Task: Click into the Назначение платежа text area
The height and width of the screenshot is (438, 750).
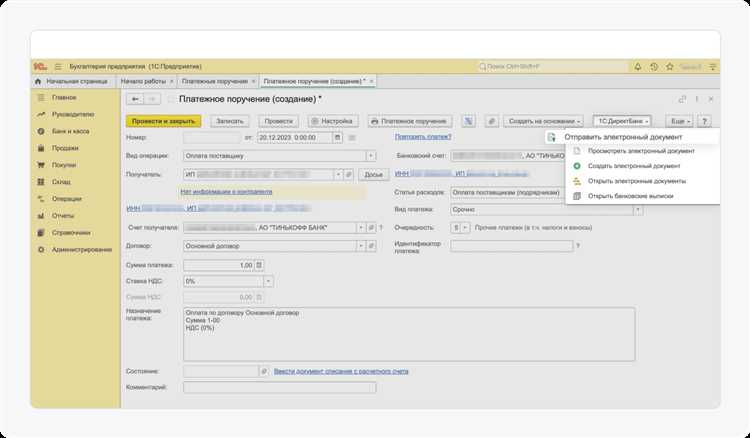Action: pyautogui.click(x=409, y=334)
